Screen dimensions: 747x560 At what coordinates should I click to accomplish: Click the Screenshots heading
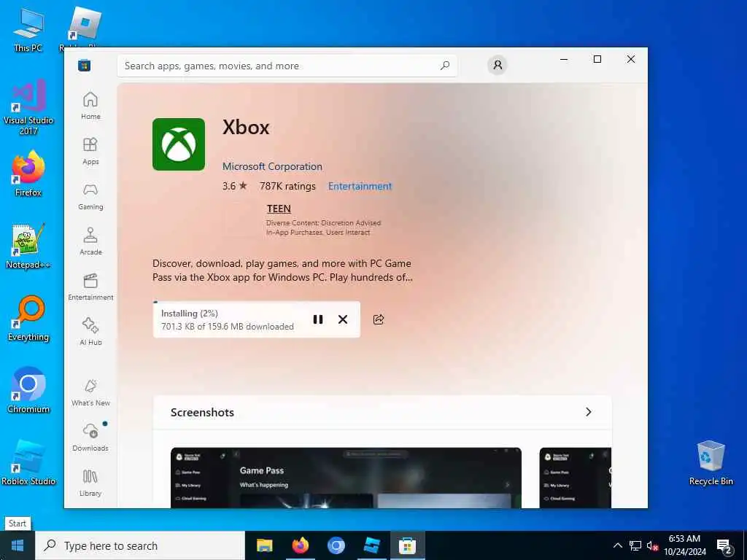tap(202, 413)
